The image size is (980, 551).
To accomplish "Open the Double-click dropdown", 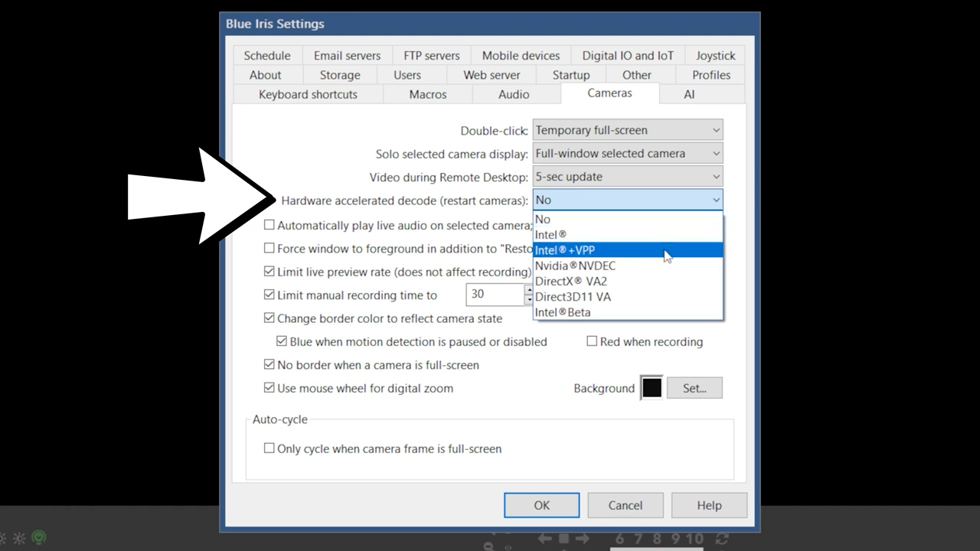I will click(628, 130).
